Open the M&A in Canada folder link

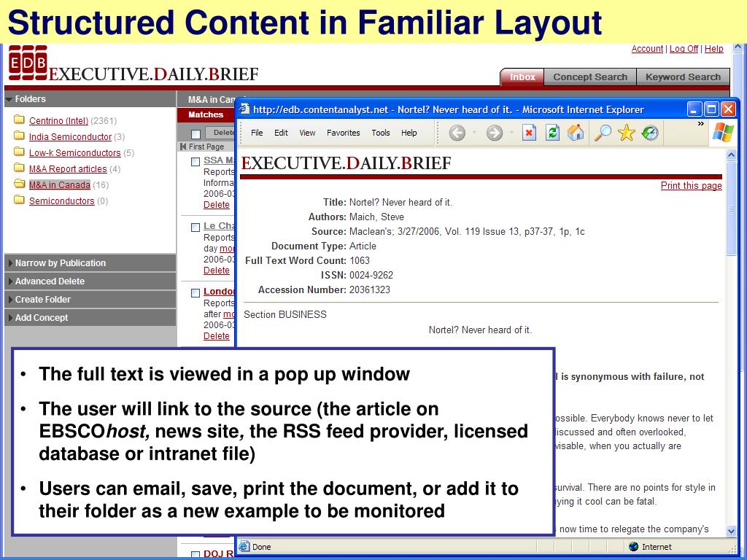click(x=59, y=184)
